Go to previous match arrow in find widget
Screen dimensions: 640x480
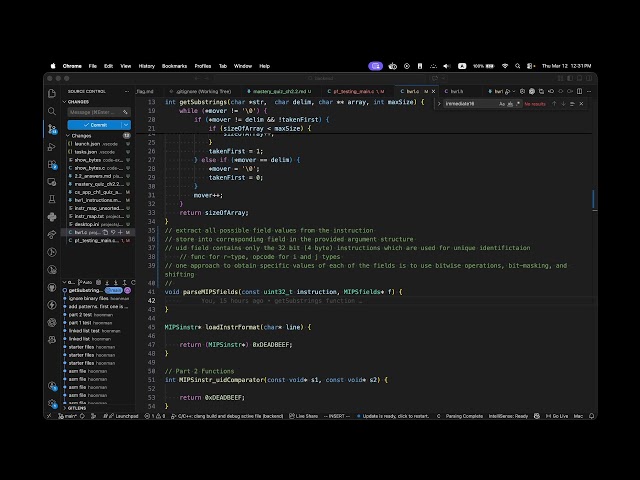[554, 104]
